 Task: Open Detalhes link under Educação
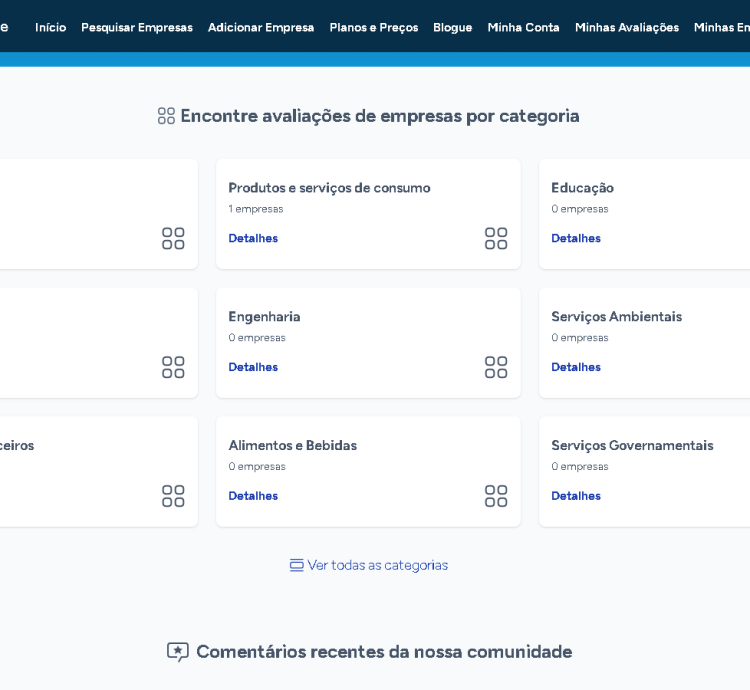point(576,238)
